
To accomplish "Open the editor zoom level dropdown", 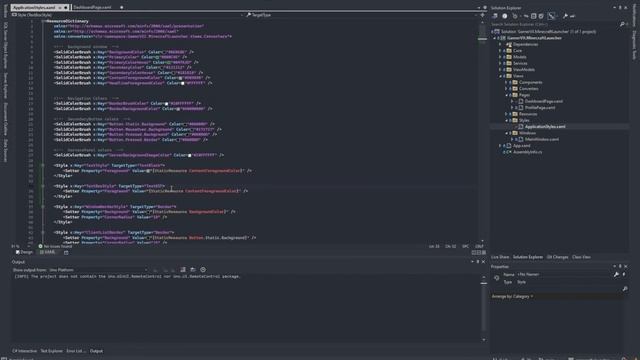I will coord(20,247).
